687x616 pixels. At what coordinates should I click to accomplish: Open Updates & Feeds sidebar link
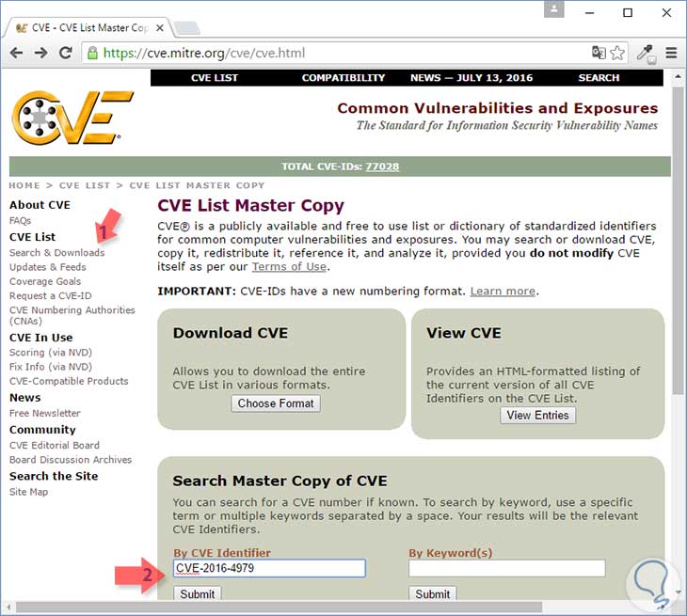pyautogui.click(x=48, y=267)
